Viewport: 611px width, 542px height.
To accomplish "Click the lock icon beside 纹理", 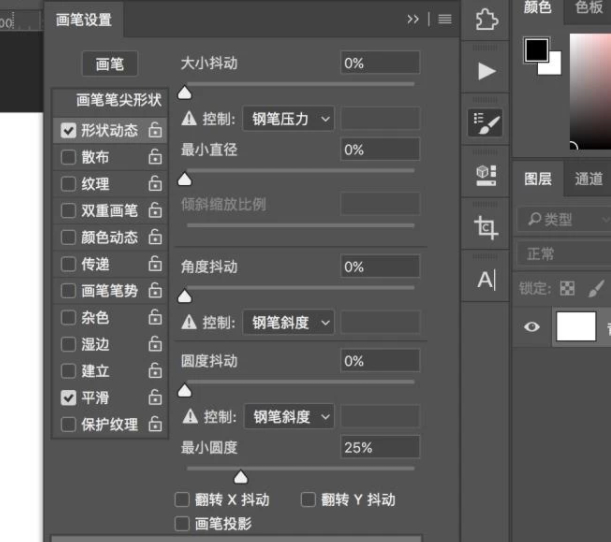I will [155, 184].
